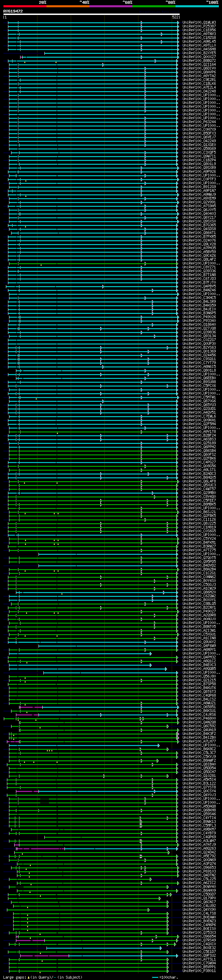222x980 pixels.
Task: Select the UniRef100_A4S6H8 entry
Action: 199,49
